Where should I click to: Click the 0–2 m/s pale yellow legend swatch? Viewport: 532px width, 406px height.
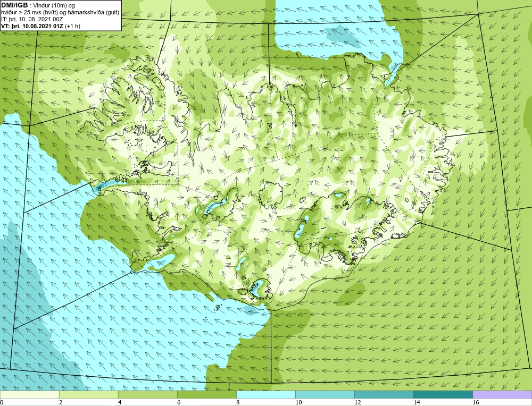pos(29,394)
